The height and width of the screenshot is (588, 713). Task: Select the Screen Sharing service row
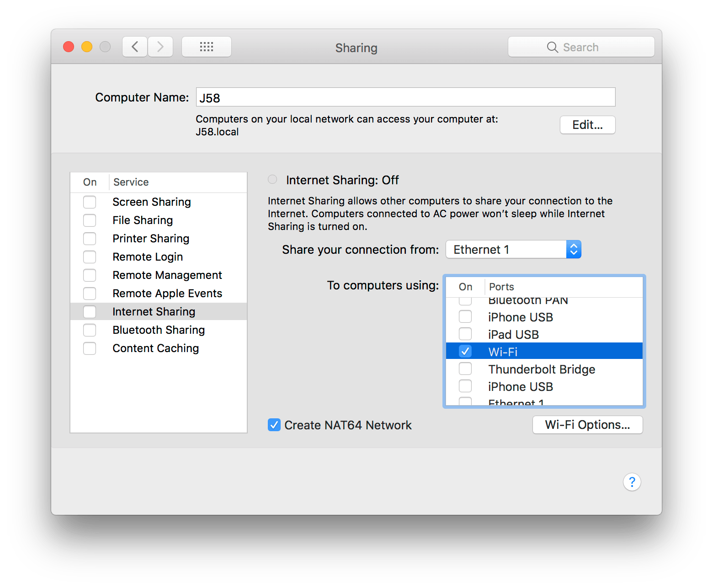159,202
